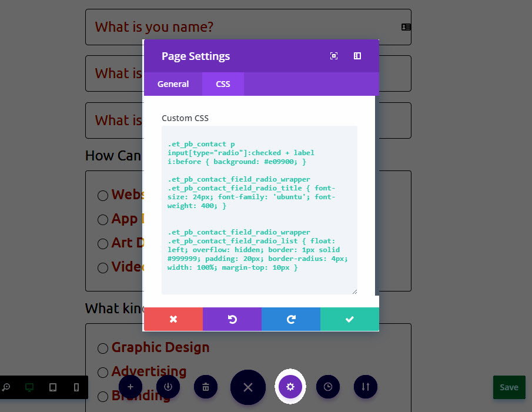Confirm settings with green checkmark button
This screenshot has width=532, height=412.
pos(349,319)
